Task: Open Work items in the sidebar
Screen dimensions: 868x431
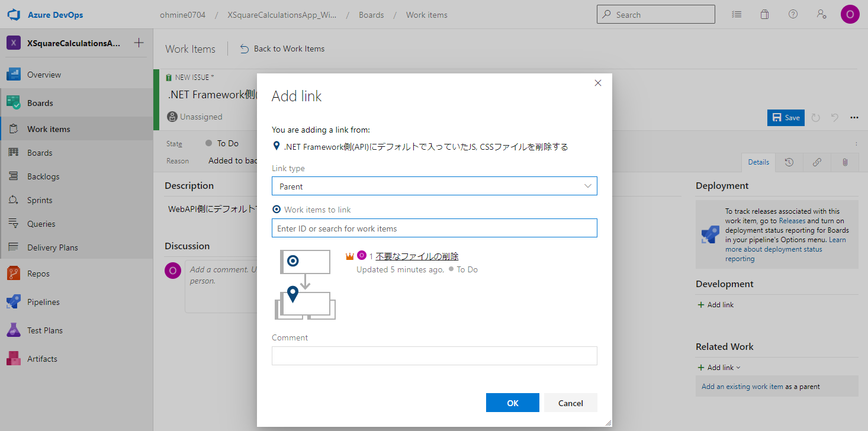Action: (76, 129)
